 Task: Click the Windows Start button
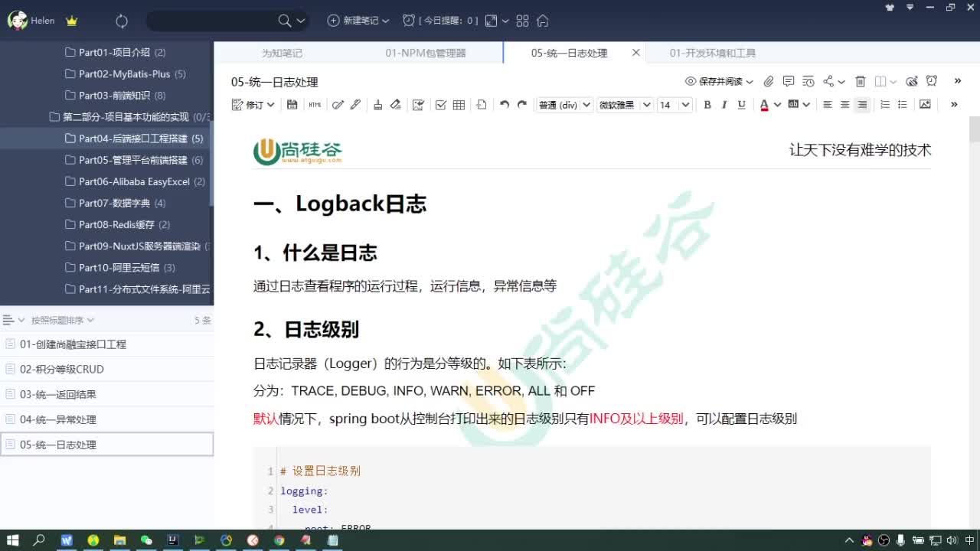click(13, 540)
